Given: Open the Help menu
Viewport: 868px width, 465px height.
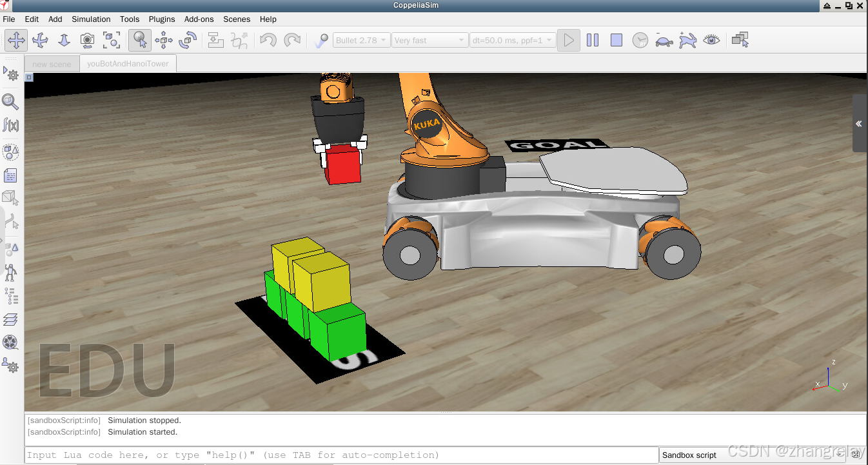Looking at the screenshot, I should pos(268,19).
